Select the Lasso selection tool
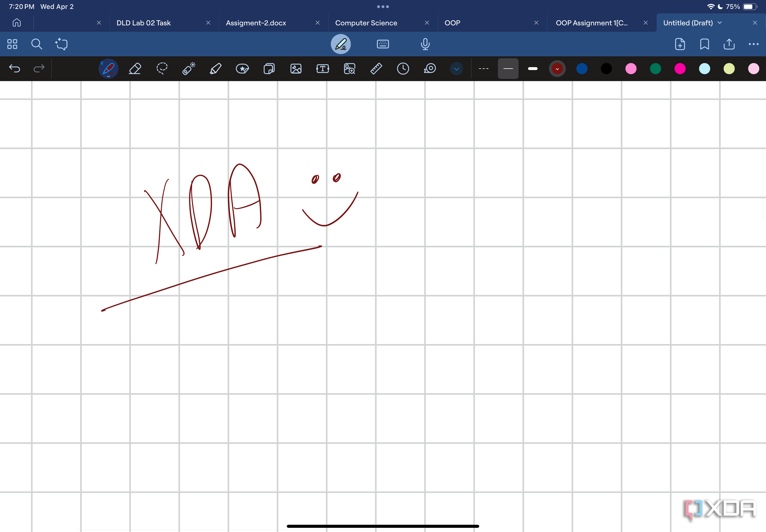 [x=162, y=69]
